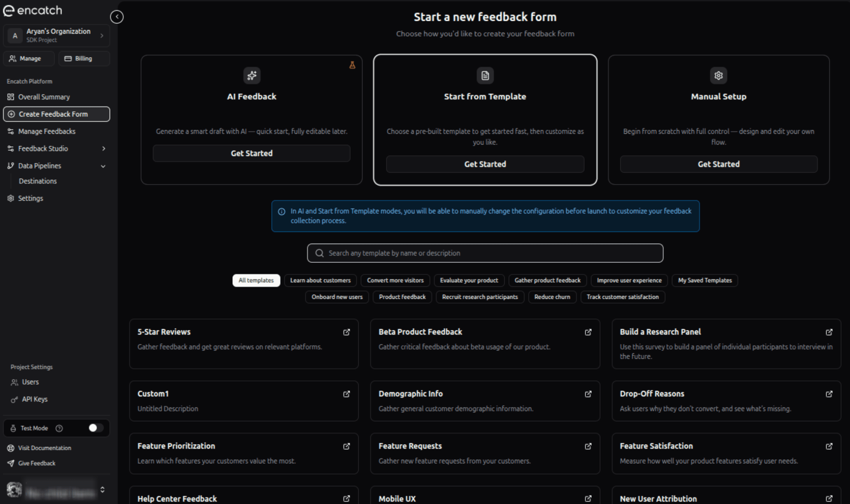Click the Beta Product Feedback external link icon
This screenshot has width=850, height=504.
click(588, 332)
